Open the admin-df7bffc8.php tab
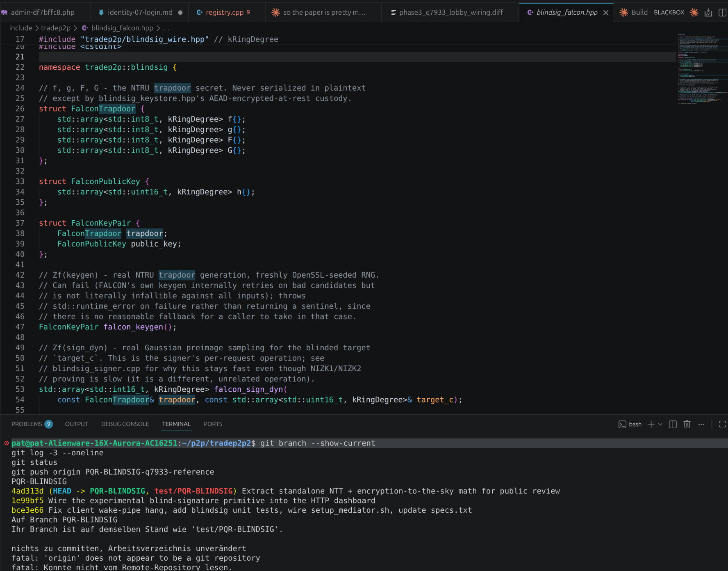The width and height of the screenshot is (728, 571). [43, 12]
